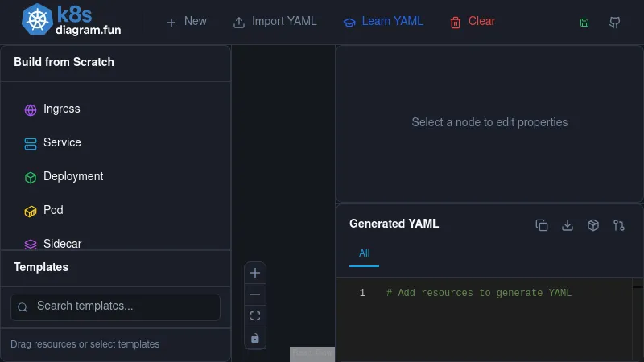
Task: Open the Learn YAML link
Action: tap(383, 22)
